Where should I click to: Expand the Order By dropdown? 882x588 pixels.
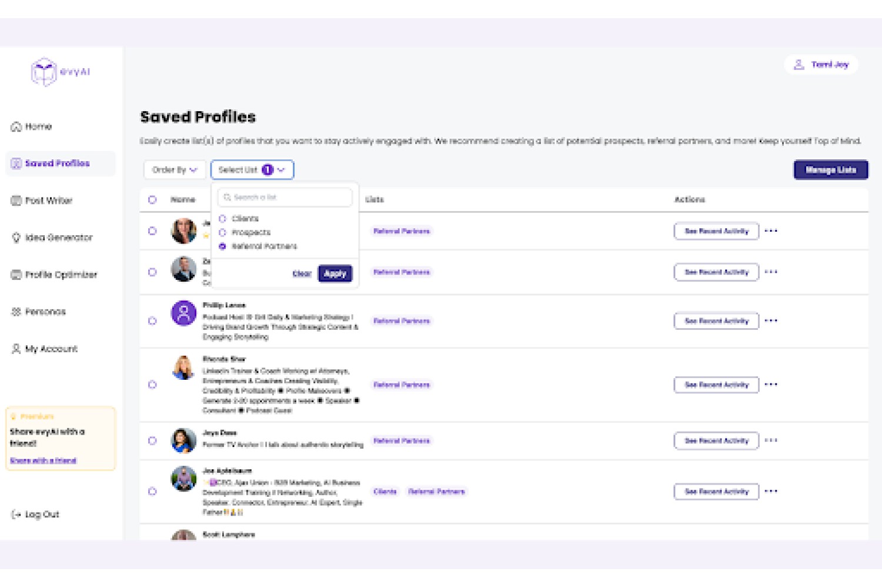coord(175,170)
